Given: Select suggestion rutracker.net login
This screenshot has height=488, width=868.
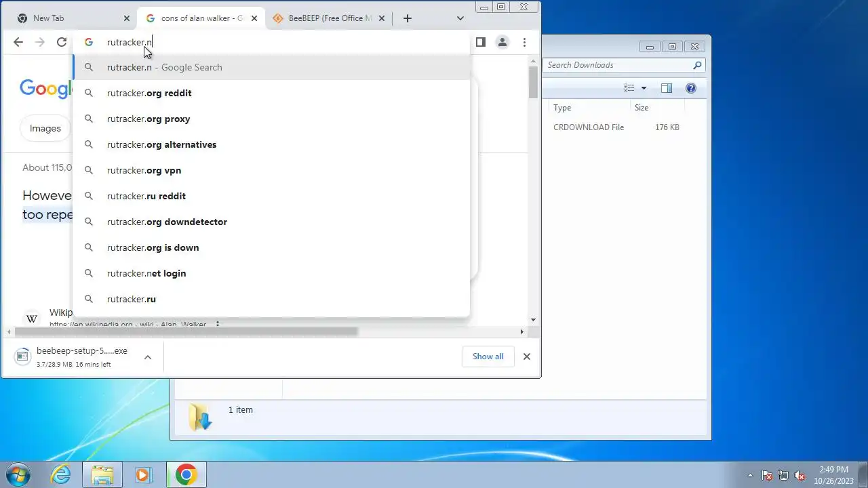Looking at the screenshot, I should pos(271,273).
